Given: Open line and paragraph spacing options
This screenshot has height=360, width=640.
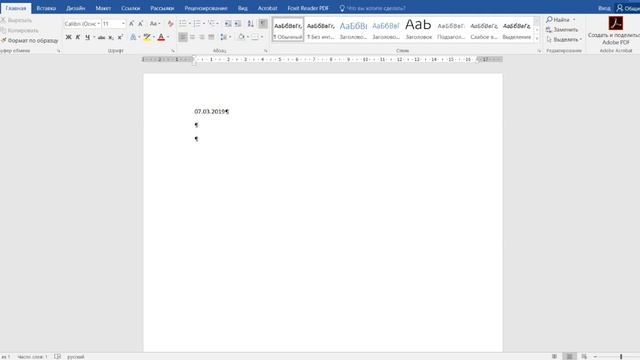Looking at the screenshot, I should (226, 37).
